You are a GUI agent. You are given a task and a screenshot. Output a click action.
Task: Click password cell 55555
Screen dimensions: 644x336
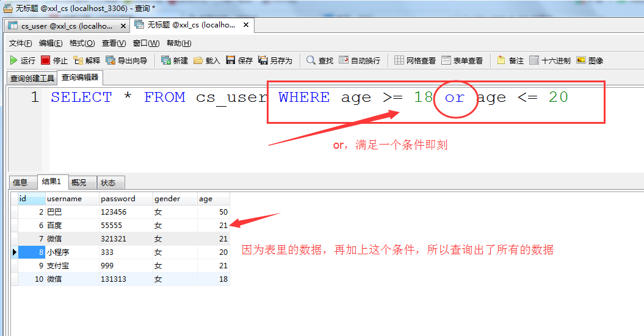pyautogui.click(x=126, y=226)
